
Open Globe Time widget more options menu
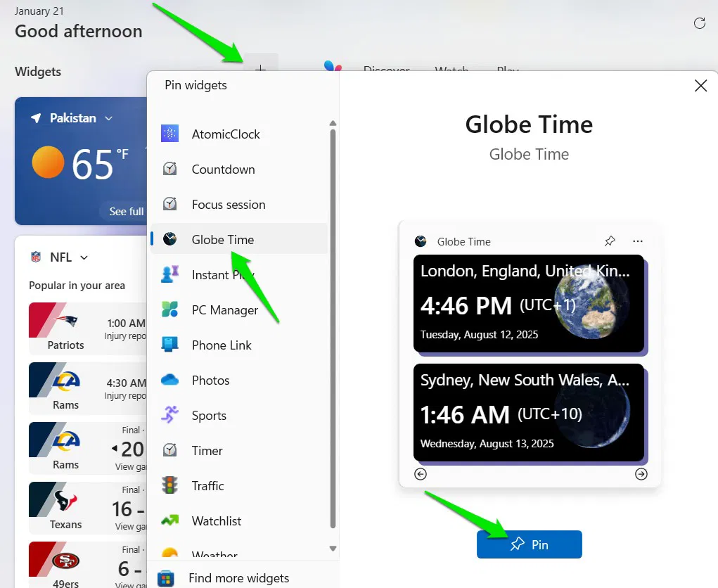[x=638, y=241]
